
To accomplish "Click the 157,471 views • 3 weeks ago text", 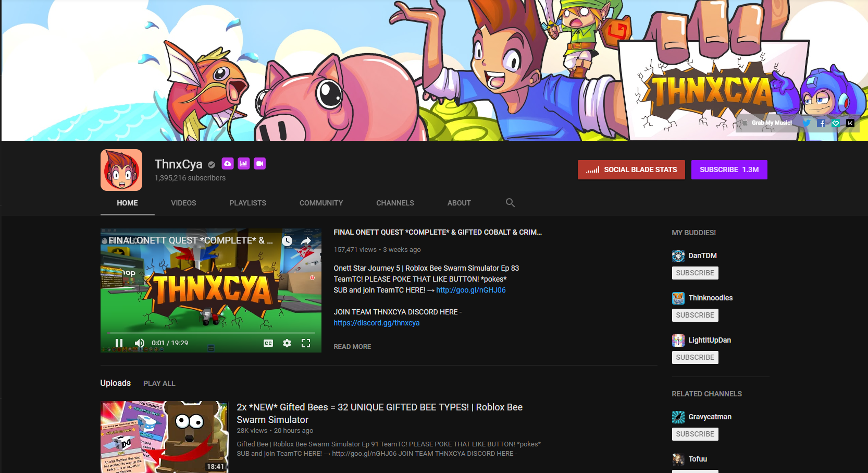I will 377,250.
